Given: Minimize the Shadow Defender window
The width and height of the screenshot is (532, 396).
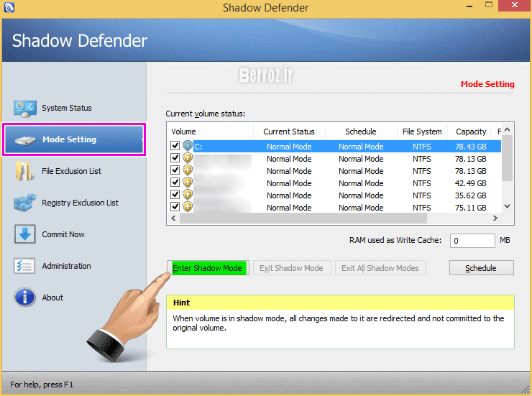Looking at the screenshot, I should tap(469, 6).
